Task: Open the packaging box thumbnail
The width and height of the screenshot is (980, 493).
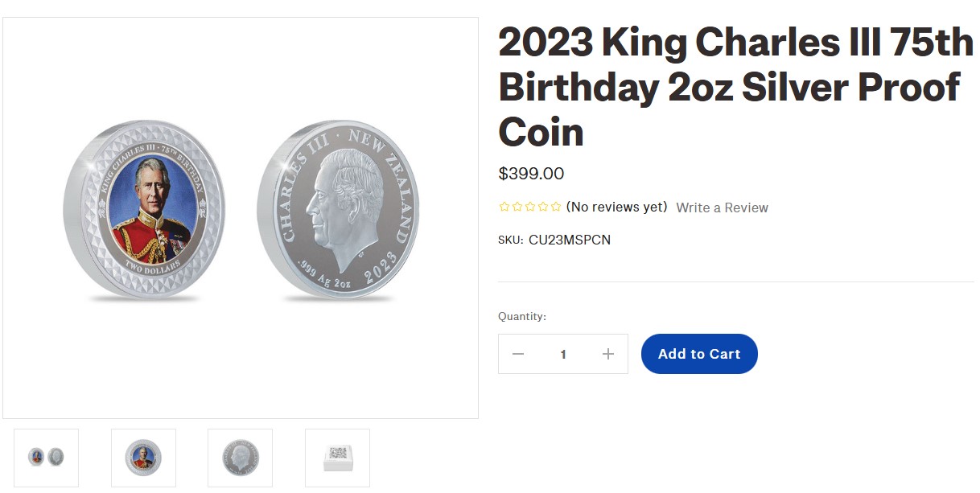Action: (337, 458)
